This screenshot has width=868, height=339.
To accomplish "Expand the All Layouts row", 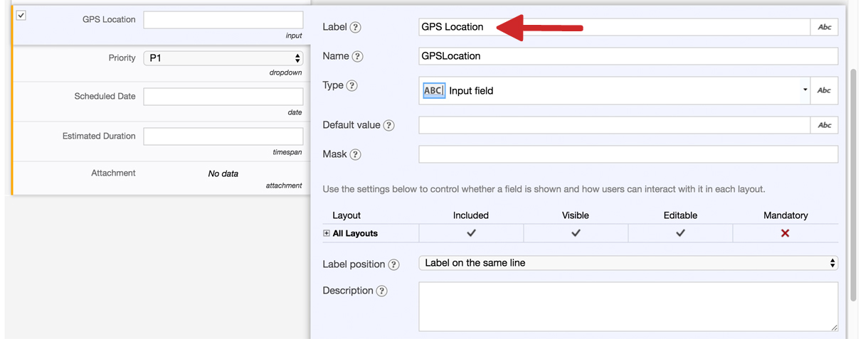I will pos(327,233).
